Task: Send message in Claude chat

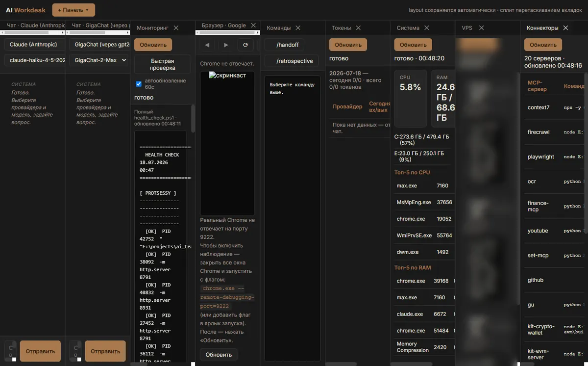Action: 40,351
